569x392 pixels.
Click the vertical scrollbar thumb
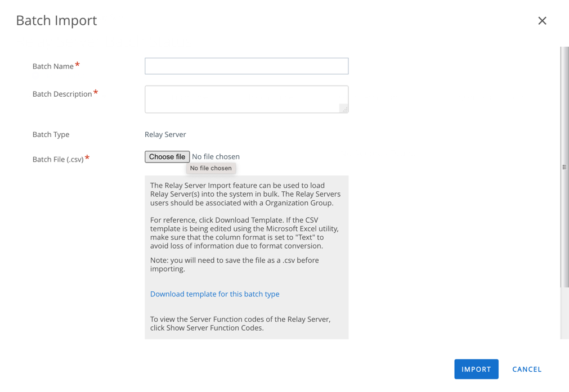coord(564,167)
